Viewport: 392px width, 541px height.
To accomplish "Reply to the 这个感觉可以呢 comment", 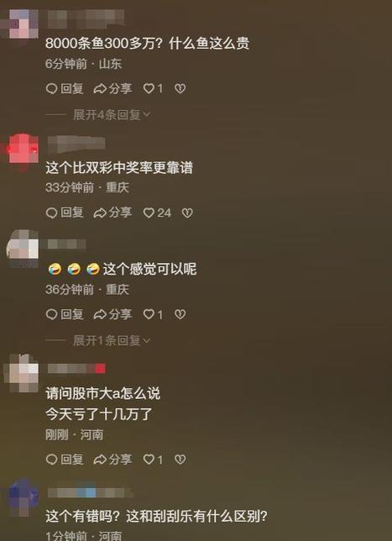I will (65, 314).
